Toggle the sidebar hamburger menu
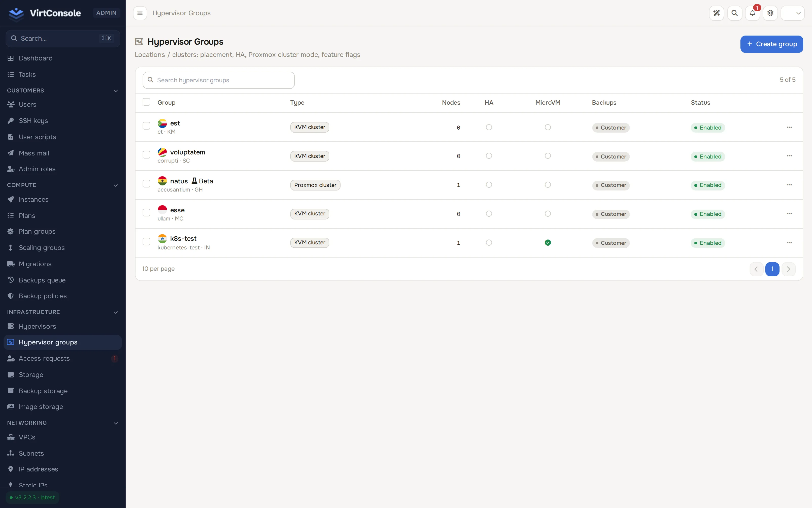 tap(140, 13)
